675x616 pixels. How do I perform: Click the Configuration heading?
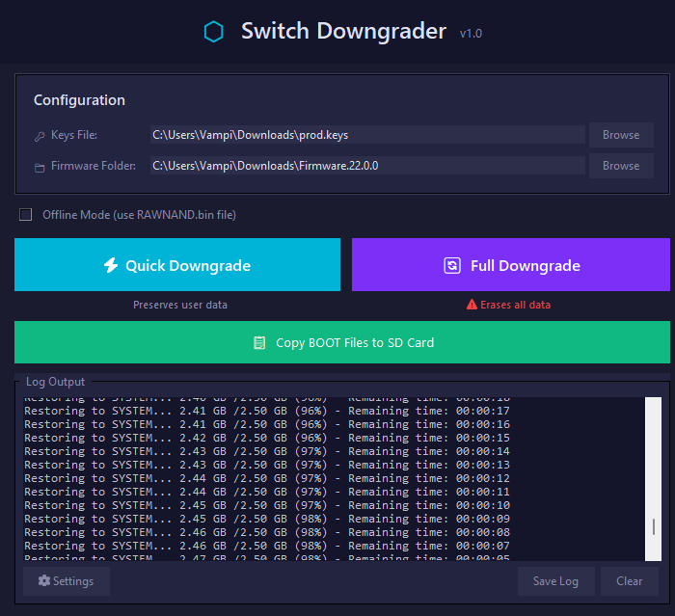click(x=79, y=100)
